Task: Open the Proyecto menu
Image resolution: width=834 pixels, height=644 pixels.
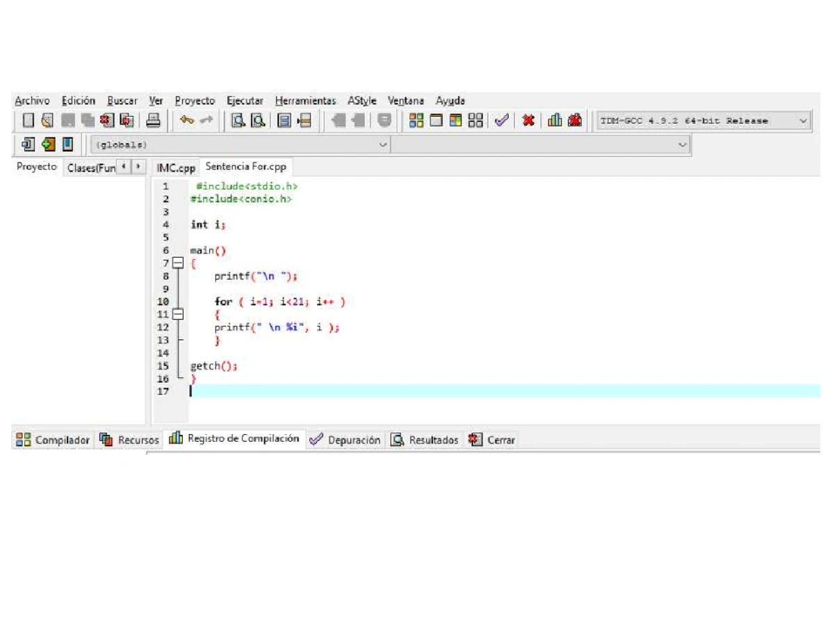Action: 195,101
